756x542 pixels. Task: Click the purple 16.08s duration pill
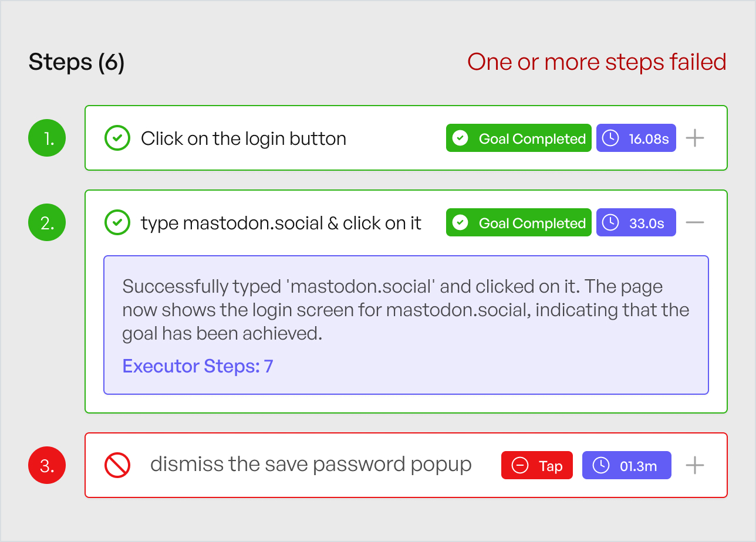[636, 138]
